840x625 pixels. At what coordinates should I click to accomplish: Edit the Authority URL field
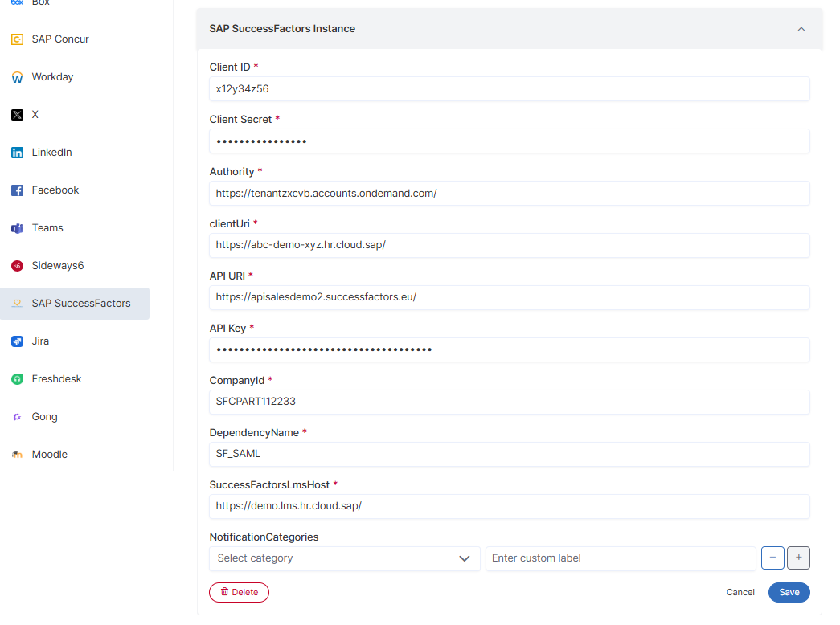[510, 194]
